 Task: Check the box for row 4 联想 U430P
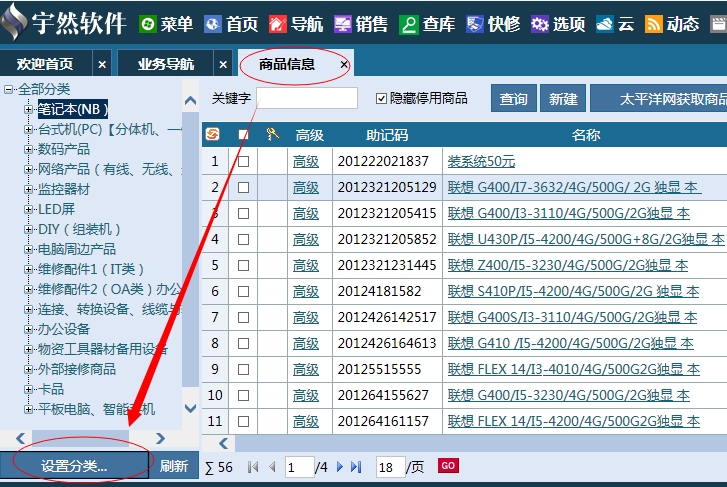[243, 239]
